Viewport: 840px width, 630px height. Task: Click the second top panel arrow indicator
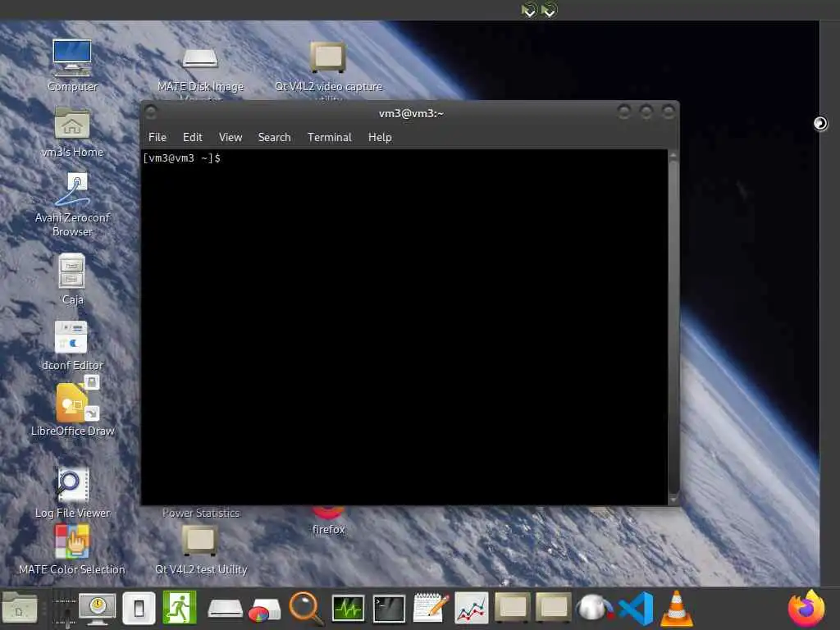pyautogui.click(x=549, y=10)
